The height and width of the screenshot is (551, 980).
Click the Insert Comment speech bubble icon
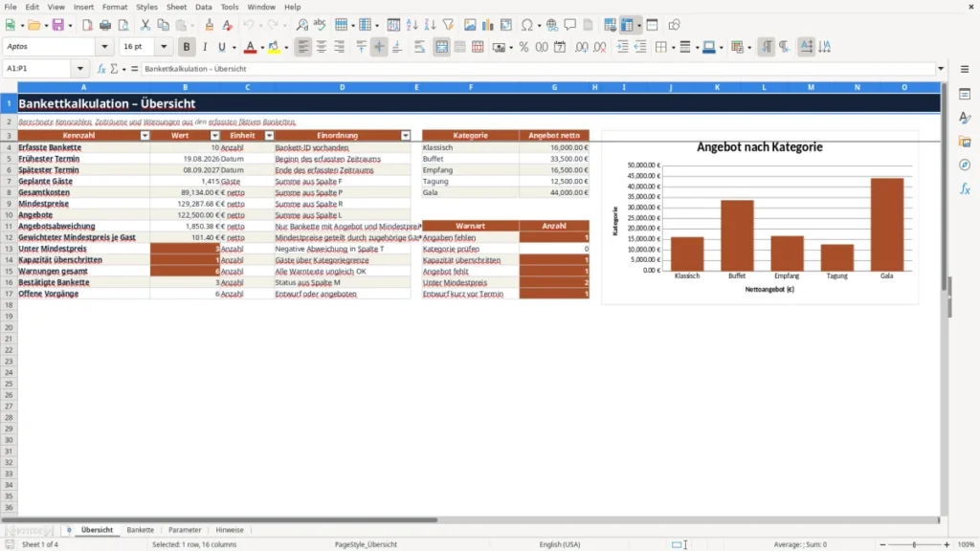[570, 25]
